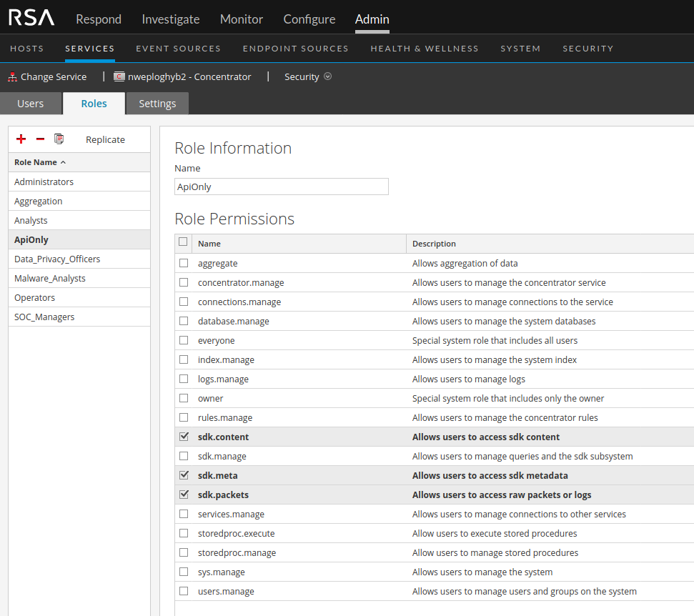Click the red plus add role icon
The height and width of the screenshot is (616, 694).
pyautogui.click(x=21, y=139)
